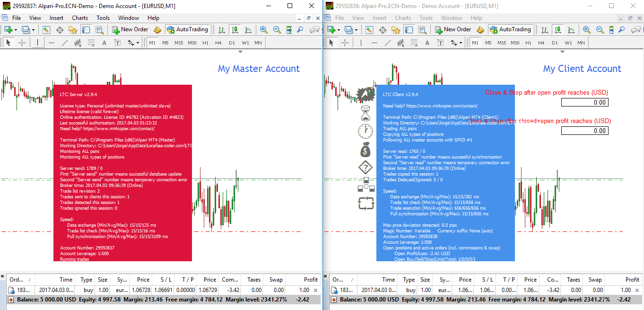Draw a vertical line on the master chart
The height and width of the screenshot is (310, 644).
(38, 42)
